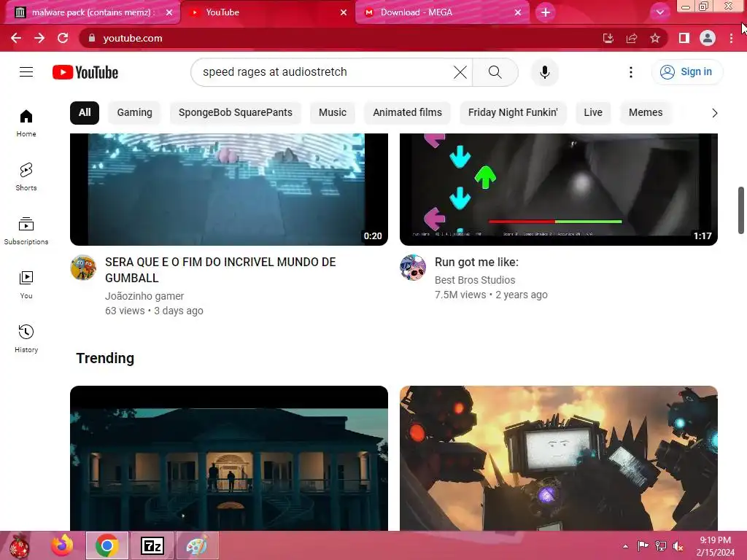
Task: Open Shorts in the sidebar
Action: (26, 176)
